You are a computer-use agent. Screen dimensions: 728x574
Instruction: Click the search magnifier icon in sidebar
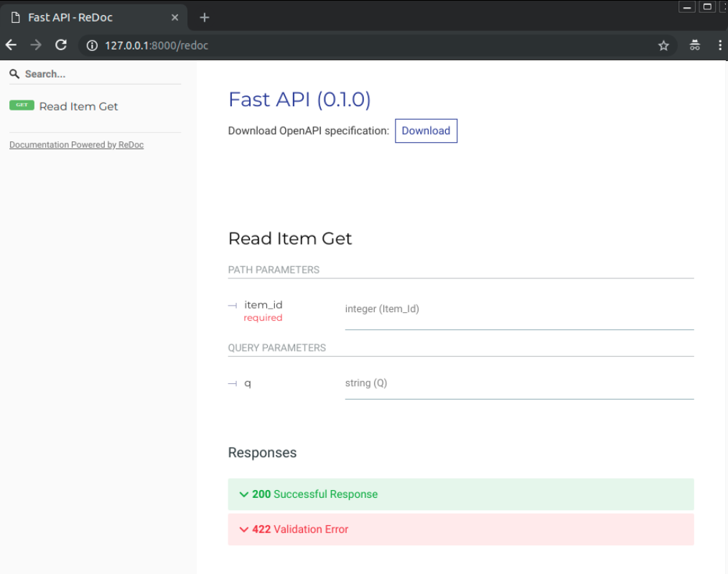14,74
